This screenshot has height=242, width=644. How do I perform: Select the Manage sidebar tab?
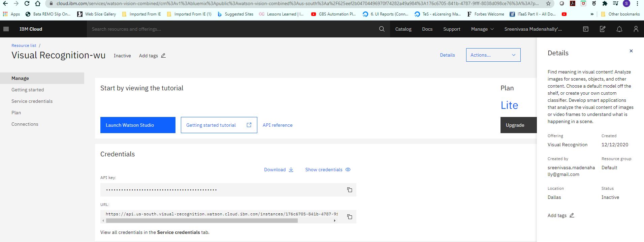[x=42, y=78]
